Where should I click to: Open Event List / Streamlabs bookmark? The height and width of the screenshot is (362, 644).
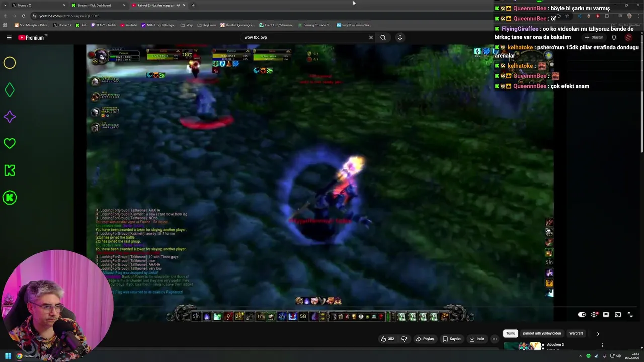point(277,25)
